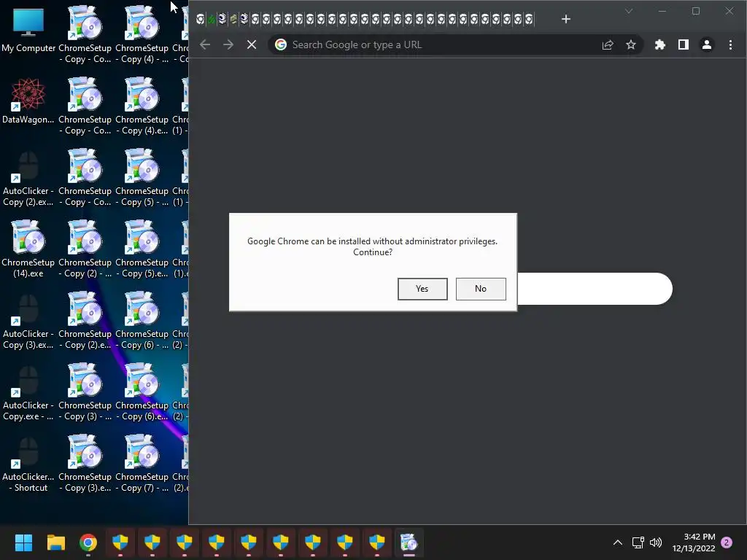Open the Chrome three-dot menu

[x=730, y=44]
